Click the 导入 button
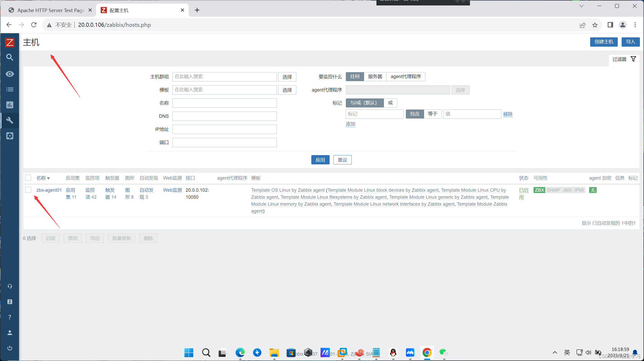 [631, 42]
